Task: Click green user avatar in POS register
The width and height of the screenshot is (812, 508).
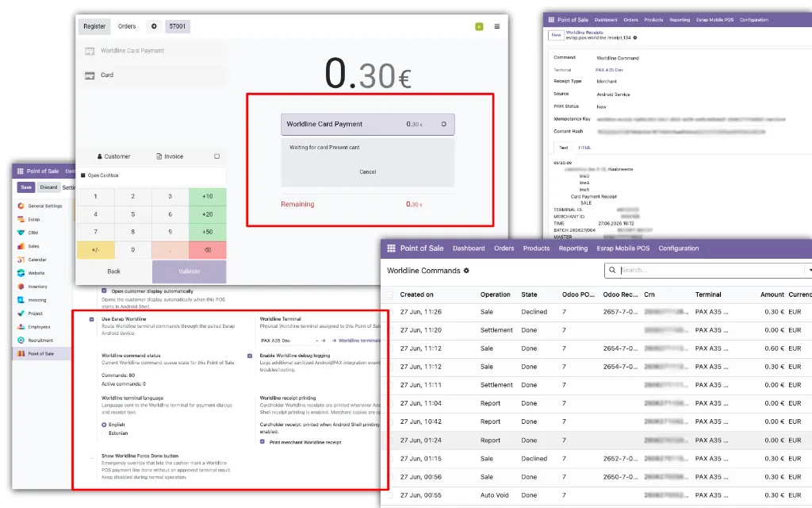Action: (x=479, y=26)
